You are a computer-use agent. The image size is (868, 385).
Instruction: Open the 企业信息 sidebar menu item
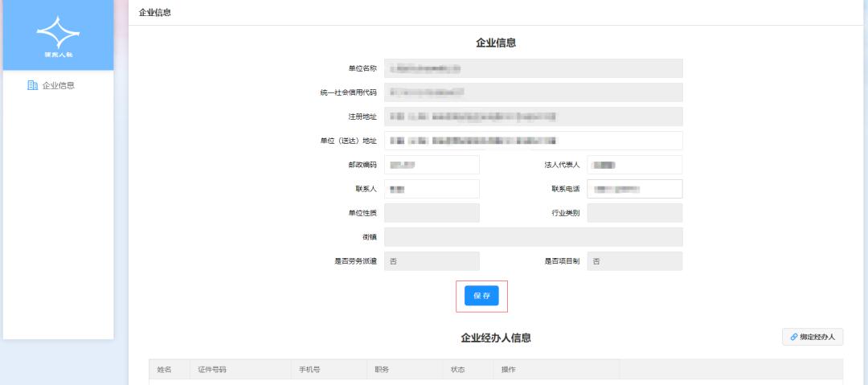point(58,85)
